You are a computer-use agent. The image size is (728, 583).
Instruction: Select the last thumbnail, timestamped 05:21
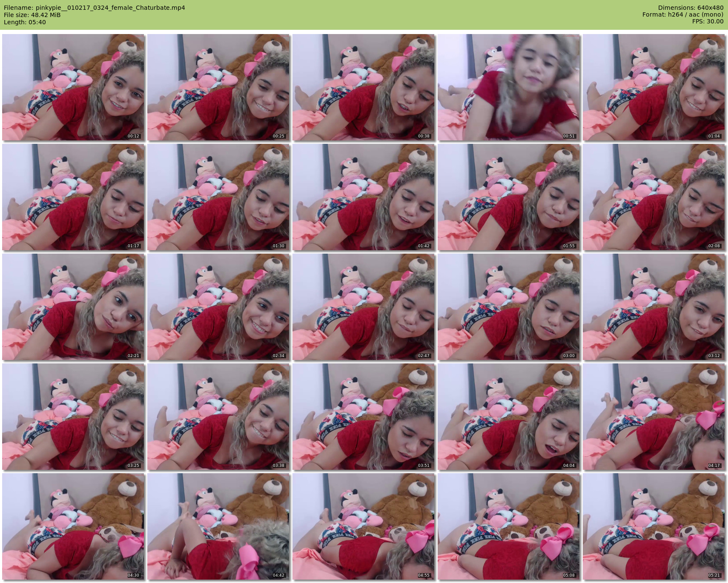pos(654,526)
